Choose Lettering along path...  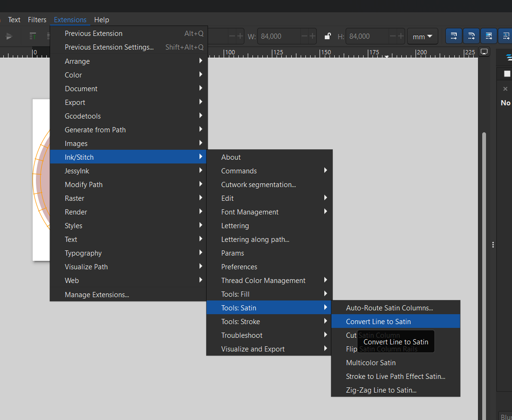click(269, 240)
